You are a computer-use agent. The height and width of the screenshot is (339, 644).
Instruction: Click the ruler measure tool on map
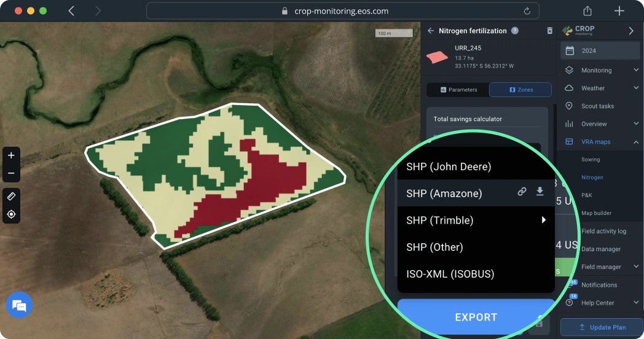(11, 196)
